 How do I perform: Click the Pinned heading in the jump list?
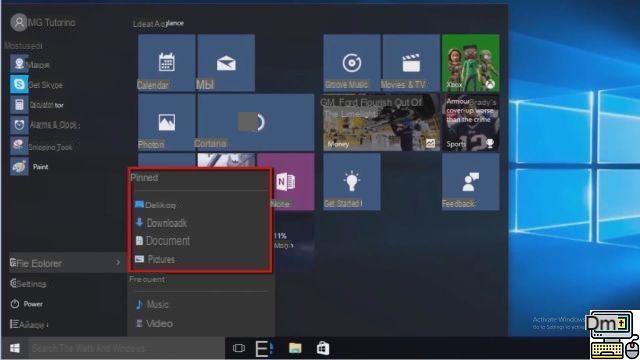coord(144,178)
